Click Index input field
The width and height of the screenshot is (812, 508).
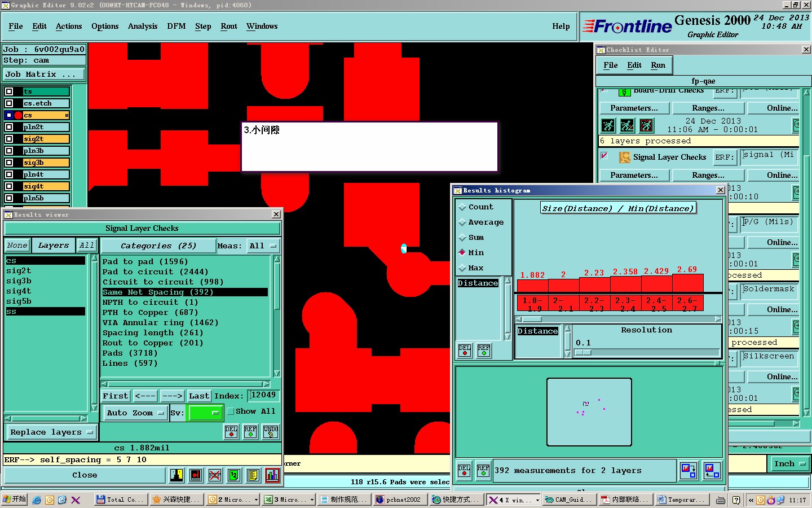(x=263, y=395)
